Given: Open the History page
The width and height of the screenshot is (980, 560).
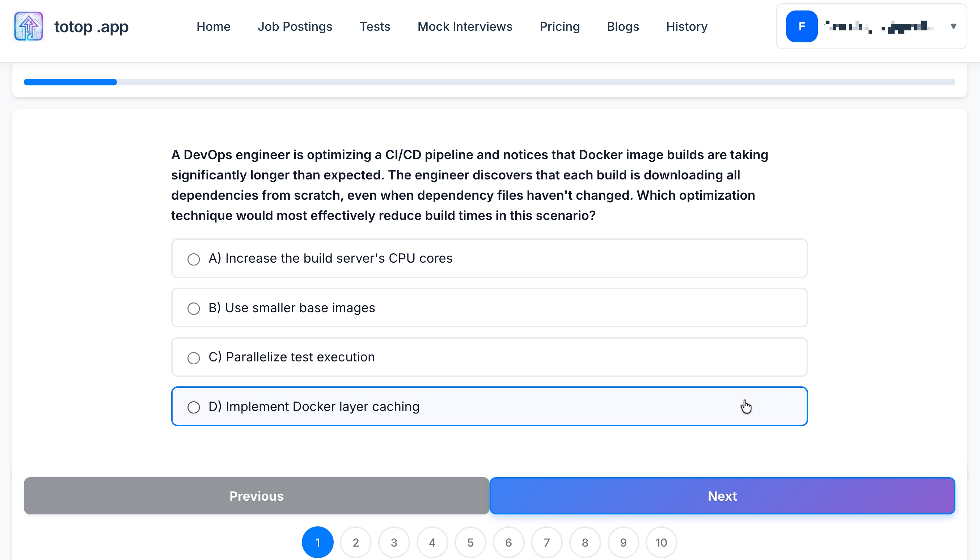Looking at the screenshot, I should [x=687, y=26].
